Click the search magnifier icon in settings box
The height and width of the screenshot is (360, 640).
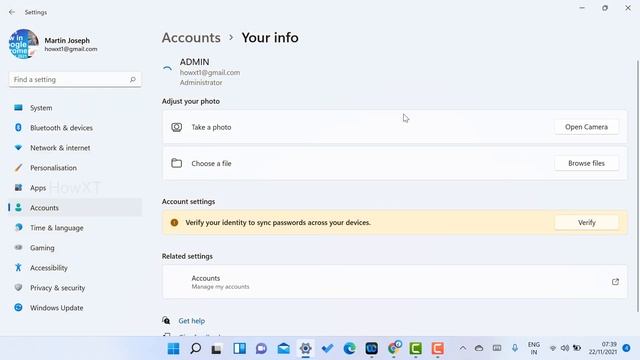click(133, 80)
